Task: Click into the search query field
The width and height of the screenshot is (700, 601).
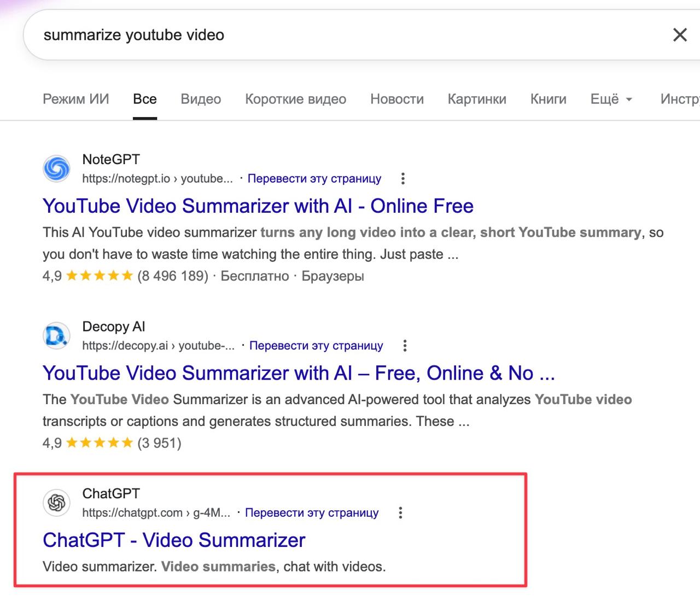Action: click(328, 35)
